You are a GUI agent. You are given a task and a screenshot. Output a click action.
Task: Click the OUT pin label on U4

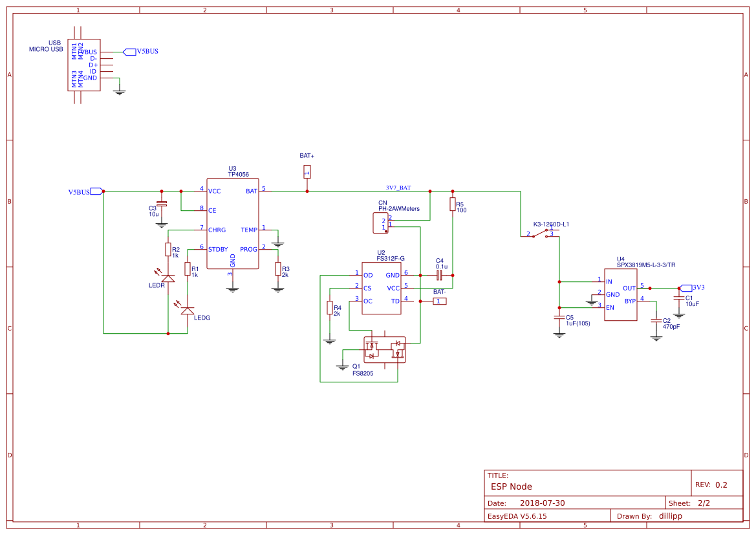point(629,289)
